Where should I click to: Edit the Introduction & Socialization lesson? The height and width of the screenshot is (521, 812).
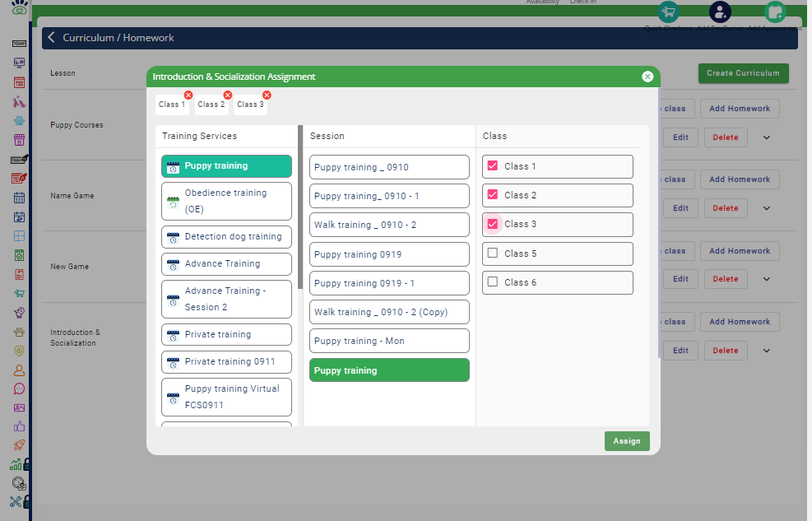(x=680, y=351)
